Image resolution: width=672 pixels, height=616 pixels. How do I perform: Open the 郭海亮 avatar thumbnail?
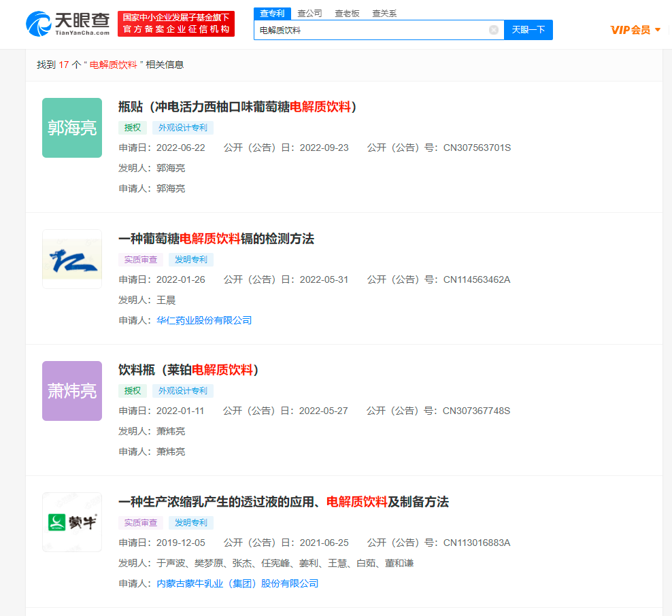click(x=72, y=128)
